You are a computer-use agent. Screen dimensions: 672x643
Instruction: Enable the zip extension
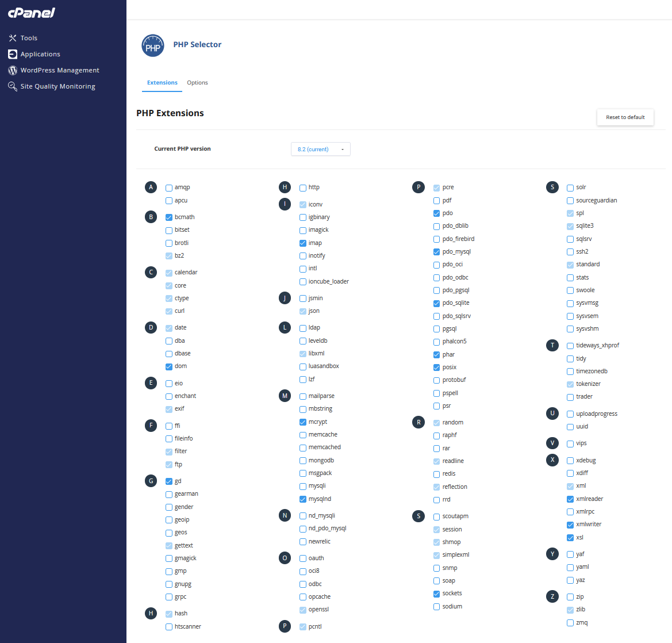(x=570, y=597)
